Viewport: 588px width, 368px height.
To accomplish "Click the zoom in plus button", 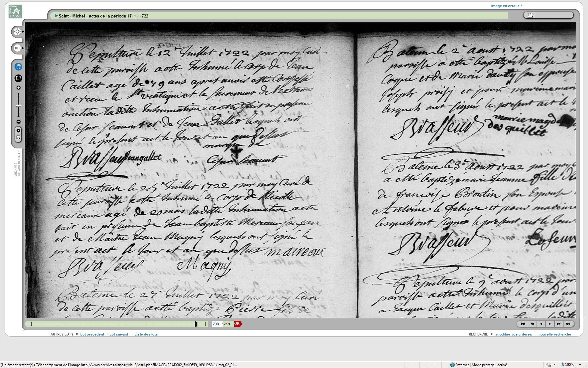I will [x=18, y=88].
